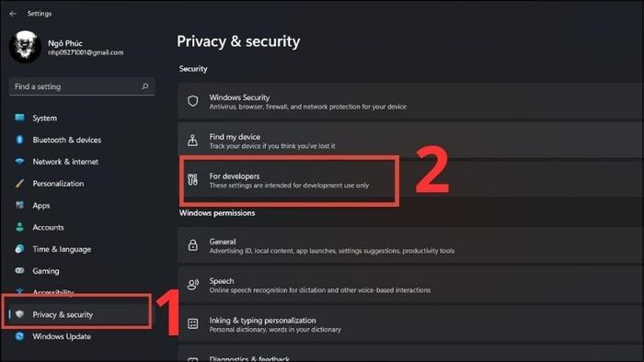Click the search magnifier icon
Screen dimensions: 644x362
pyautogui.click(x=145, y=86)
